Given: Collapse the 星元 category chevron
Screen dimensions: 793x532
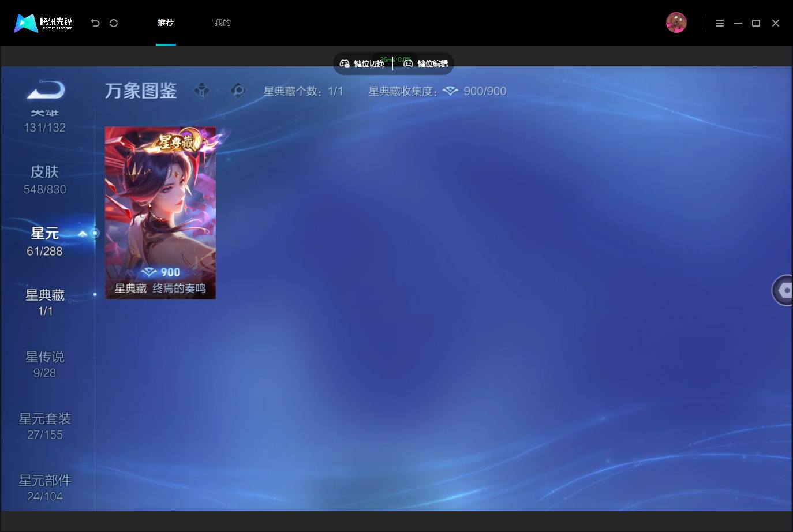Looking at the screenshot, I should (x=83, y=234).
